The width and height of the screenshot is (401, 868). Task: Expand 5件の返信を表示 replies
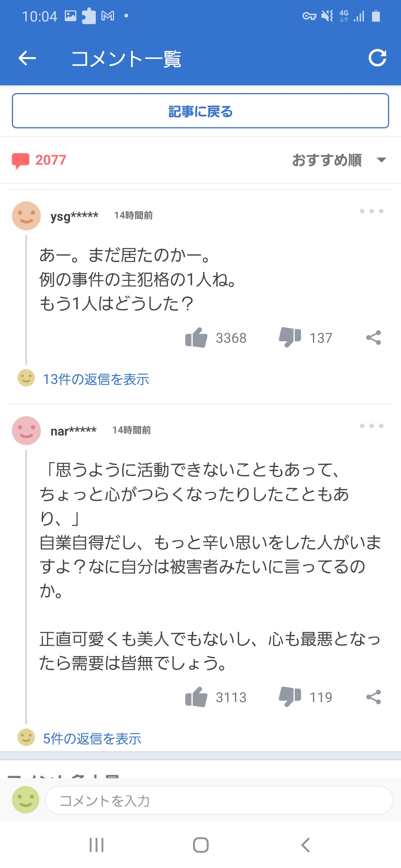click(92, 739)
